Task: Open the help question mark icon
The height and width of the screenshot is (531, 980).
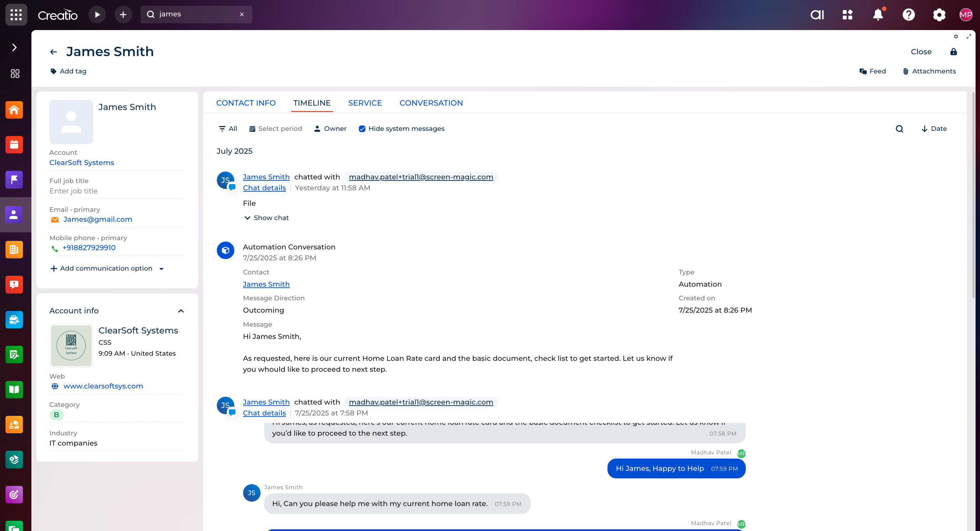Action: 909,15
